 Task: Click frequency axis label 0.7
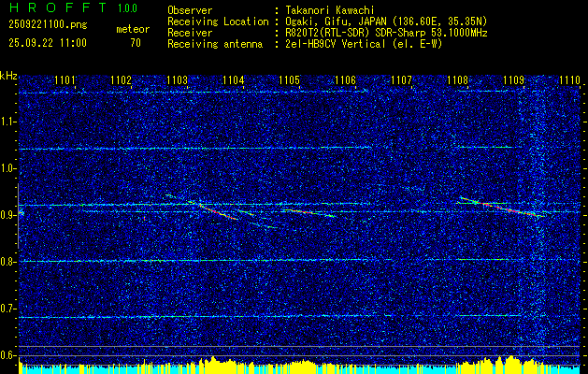coord(8,309)
